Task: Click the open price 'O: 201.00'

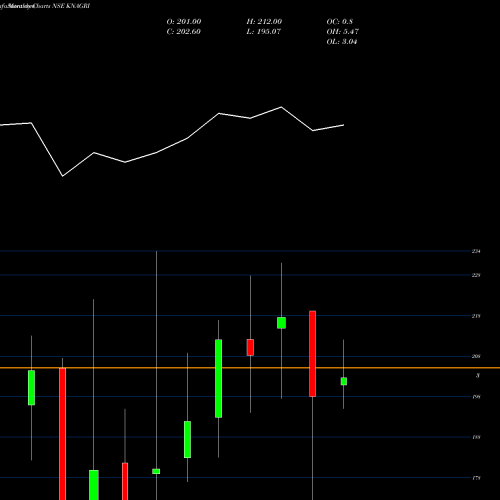Action: click(x=184, y=22)
